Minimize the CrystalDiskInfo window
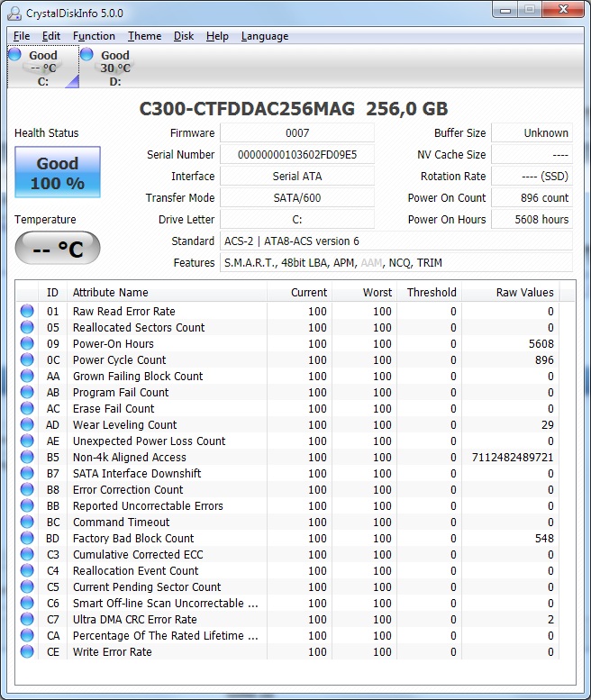 point(505,10)
